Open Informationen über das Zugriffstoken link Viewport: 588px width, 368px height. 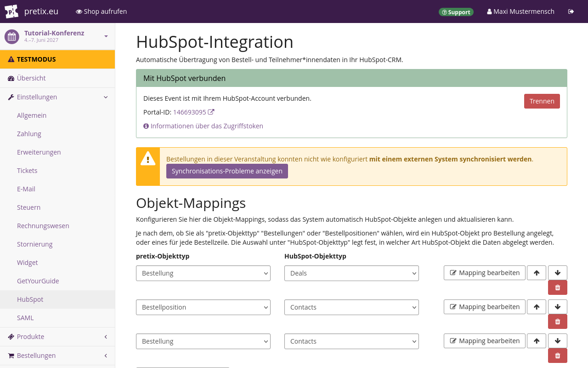(203, 126)
